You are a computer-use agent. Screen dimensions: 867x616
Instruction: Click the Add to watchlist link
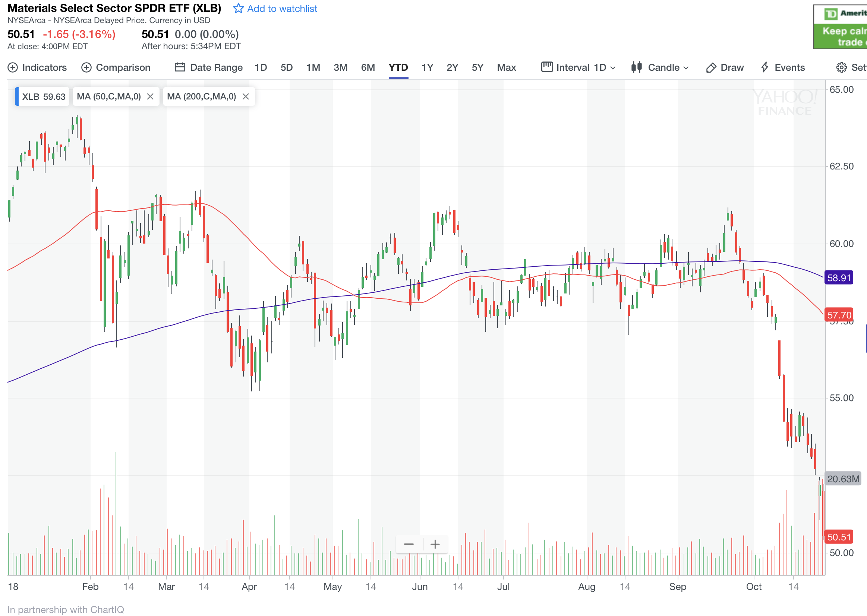(x=282, y=8)
